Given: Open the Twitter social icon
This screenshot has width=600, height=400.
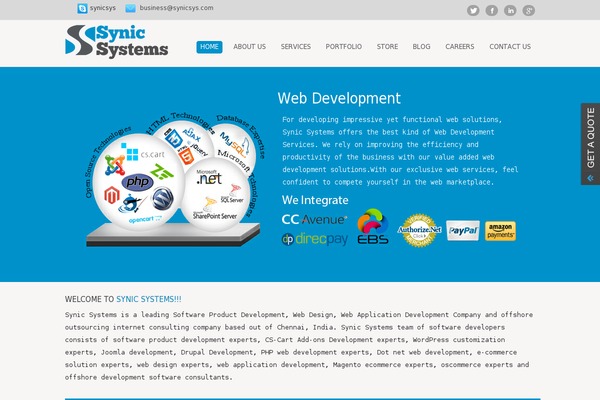Looking at the screenshot, I should click(x=473, y=10).
